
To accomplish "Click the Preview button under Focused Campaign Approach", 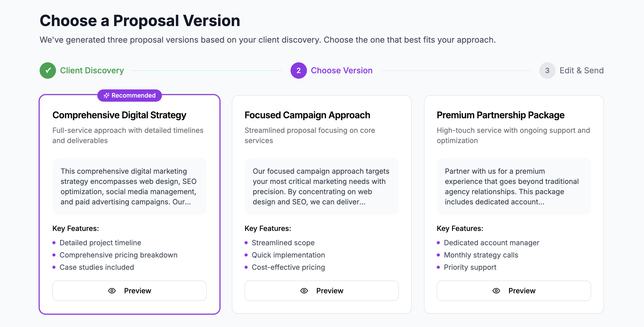I will [321, 290].
